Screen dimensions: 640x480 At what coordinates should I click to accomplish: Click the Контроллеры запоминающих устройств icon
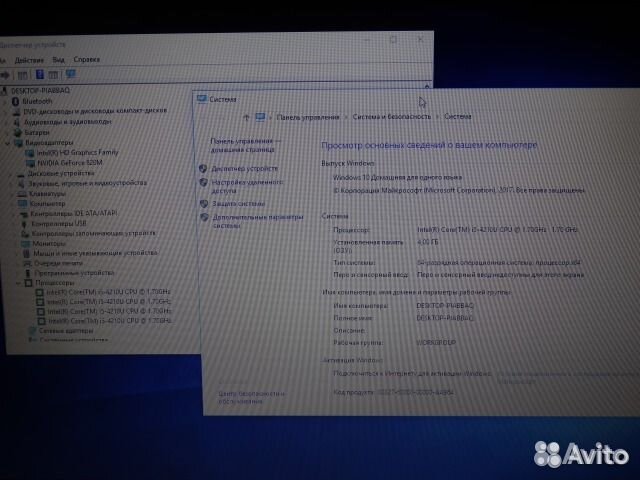coord(25,234)
